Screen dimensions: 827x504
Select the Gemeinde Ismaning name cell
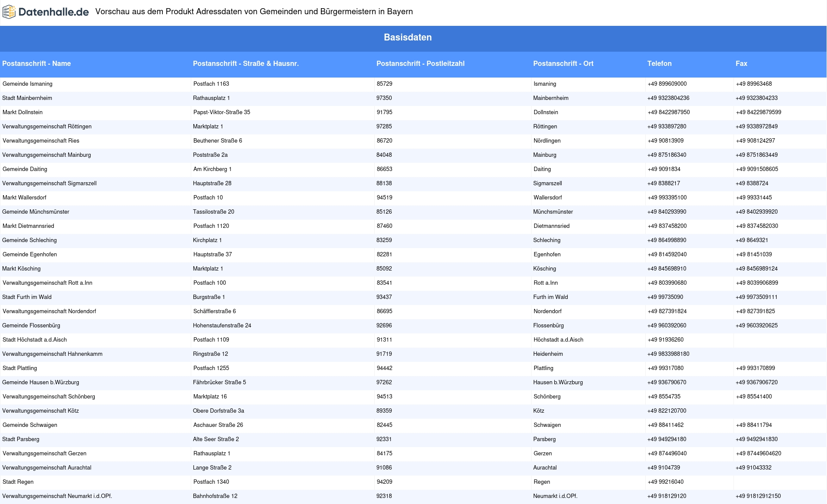[x=28, y=84]
